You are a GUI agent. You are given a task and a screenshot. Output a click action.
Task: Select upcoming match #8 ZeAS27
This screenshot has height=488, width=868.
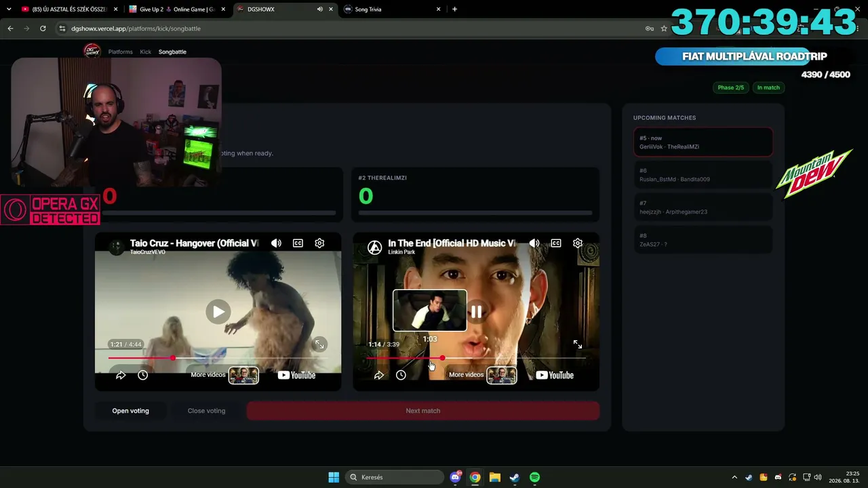(x=703, y=240)
